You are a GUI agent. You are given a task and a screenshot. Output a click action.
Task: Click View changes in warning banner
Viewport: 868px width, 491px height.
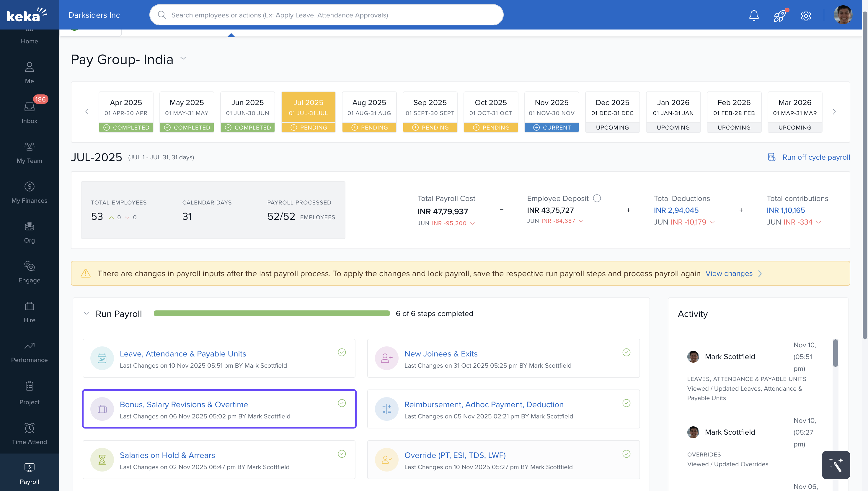click(729, 274)
